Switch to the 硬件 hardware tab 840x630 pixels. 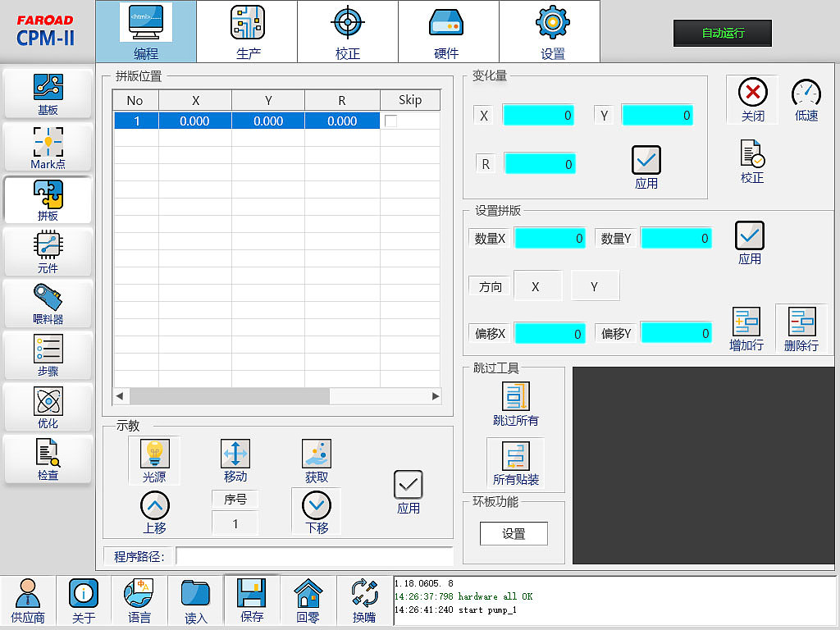(449, 32)
